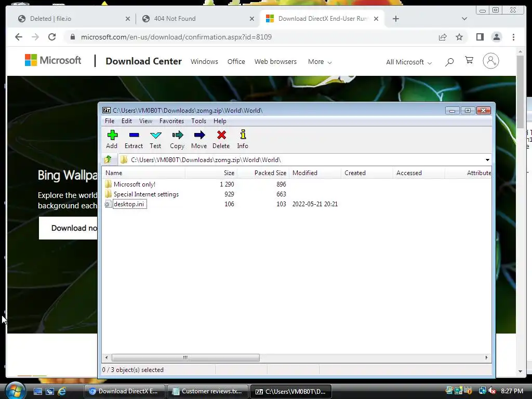
Task: Bookmark this page with the star
Action: [x=459, y=37]
